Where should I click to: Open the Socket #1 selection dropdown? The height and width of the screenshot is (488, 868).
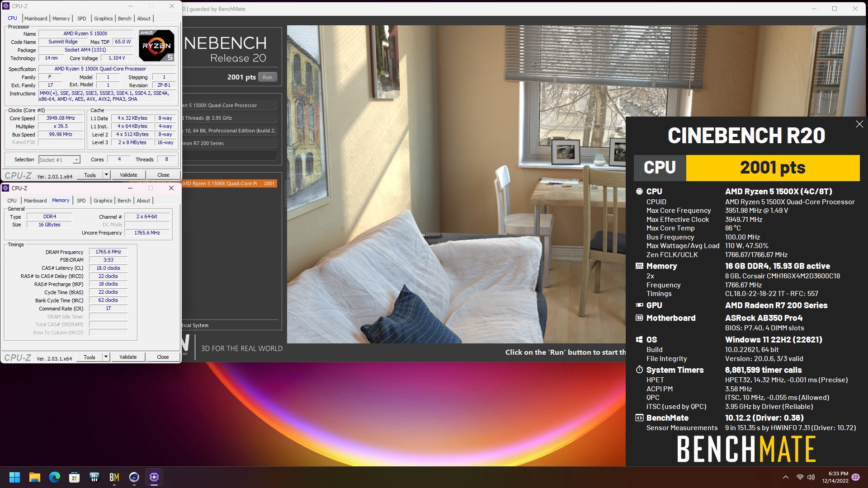[x=59, y=160]
